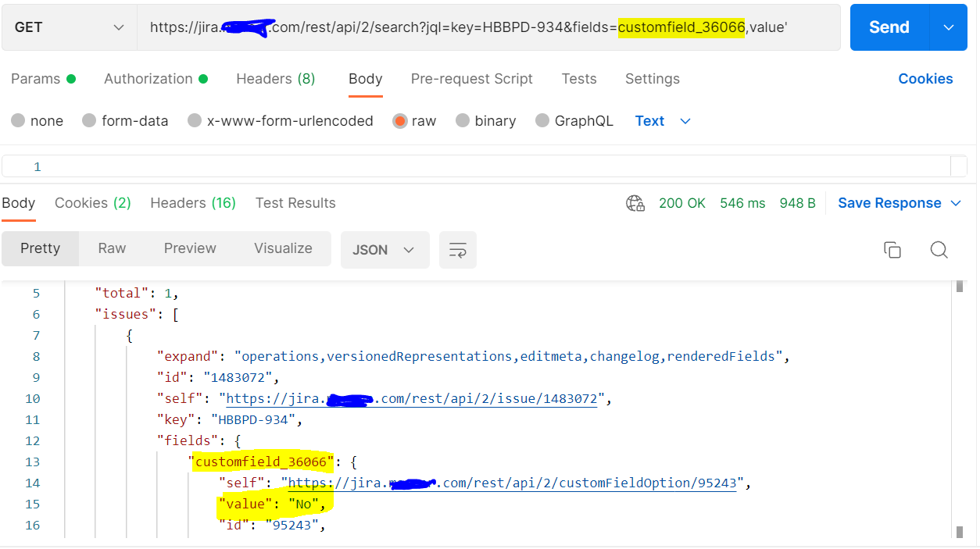Click inside the request body editor line

point(313,166)
